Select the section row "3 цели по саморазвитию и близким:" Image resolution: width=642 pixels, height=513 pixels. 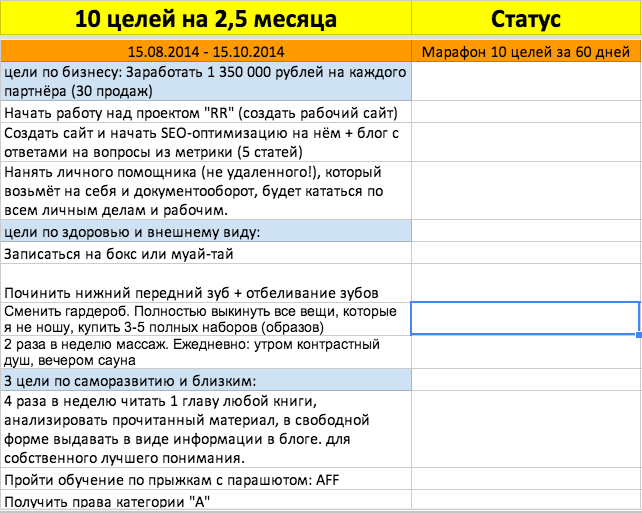(206, 380)
